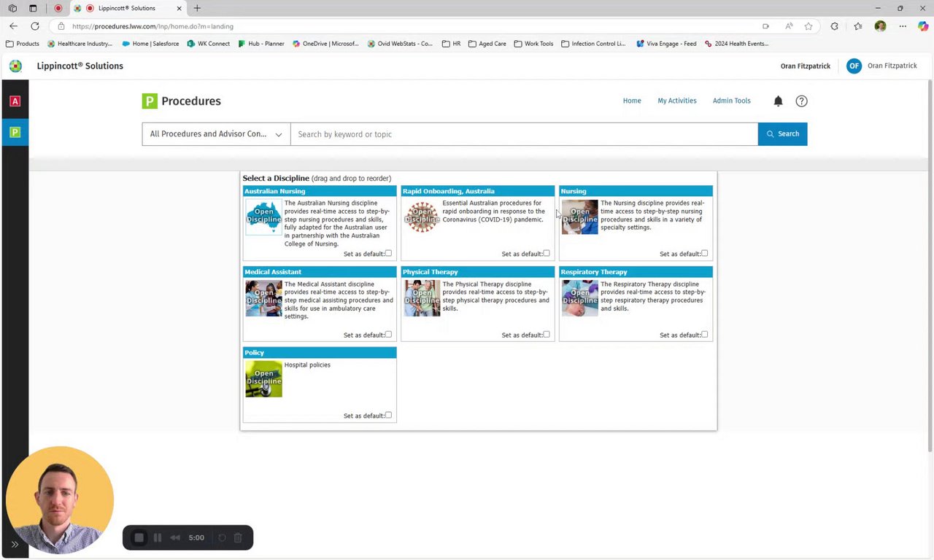Open the Home | Salesforce bookmark

[x=150, y=44]
